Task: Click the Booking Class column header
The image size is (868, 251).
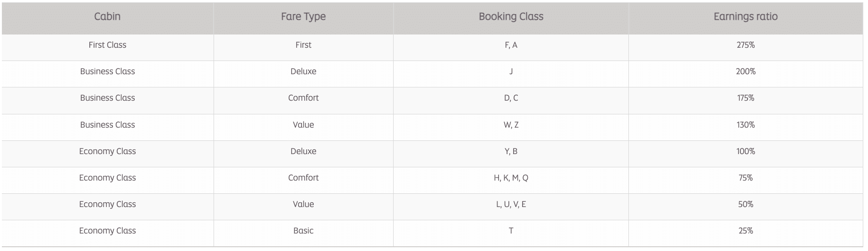Action: click(x=511, y=17)
